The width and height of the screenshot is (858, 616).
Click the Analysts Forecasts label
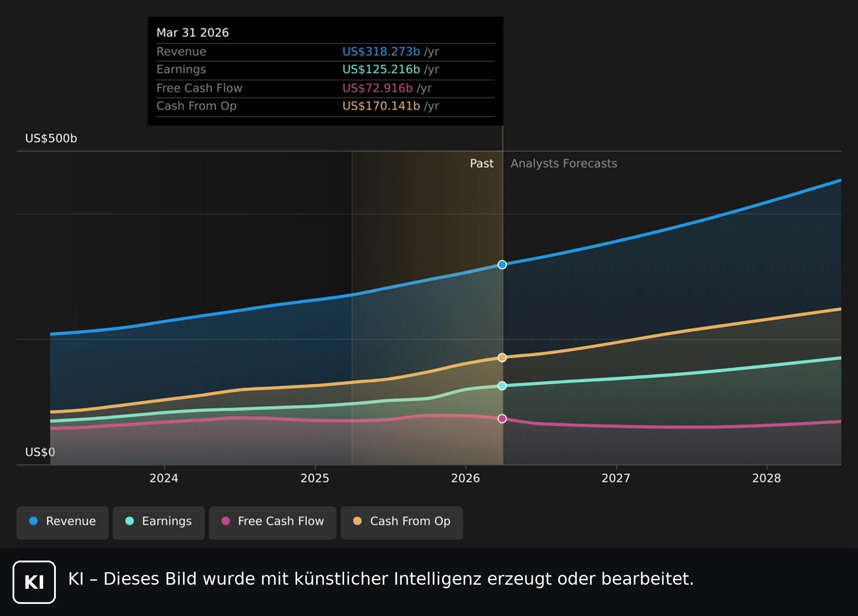click(x=564, y=164)
